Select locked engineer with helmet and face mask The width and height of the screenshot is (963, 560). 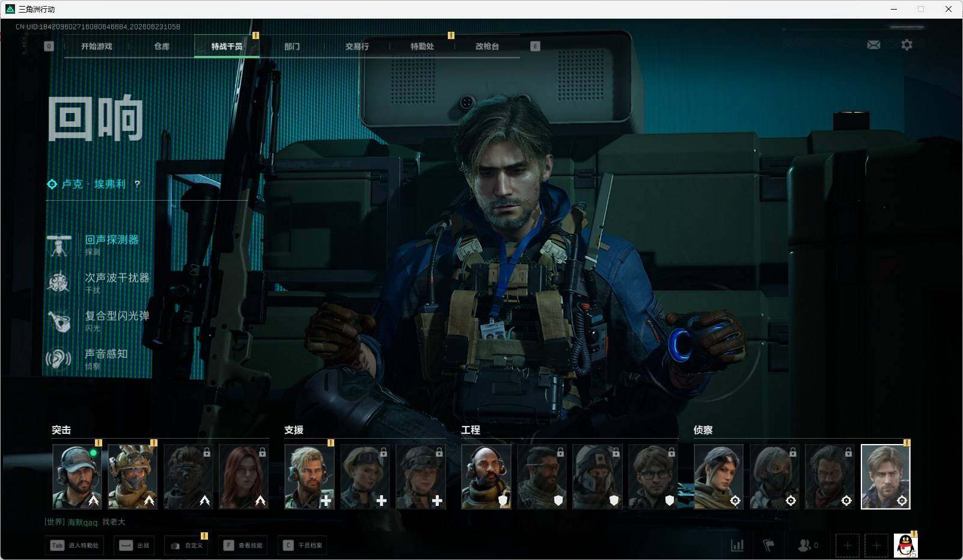point(598,476)
